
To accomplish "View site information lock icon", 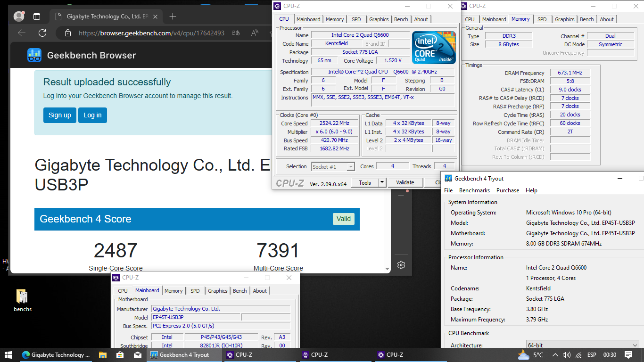I will pyautogui.click(x=68, y=33).
